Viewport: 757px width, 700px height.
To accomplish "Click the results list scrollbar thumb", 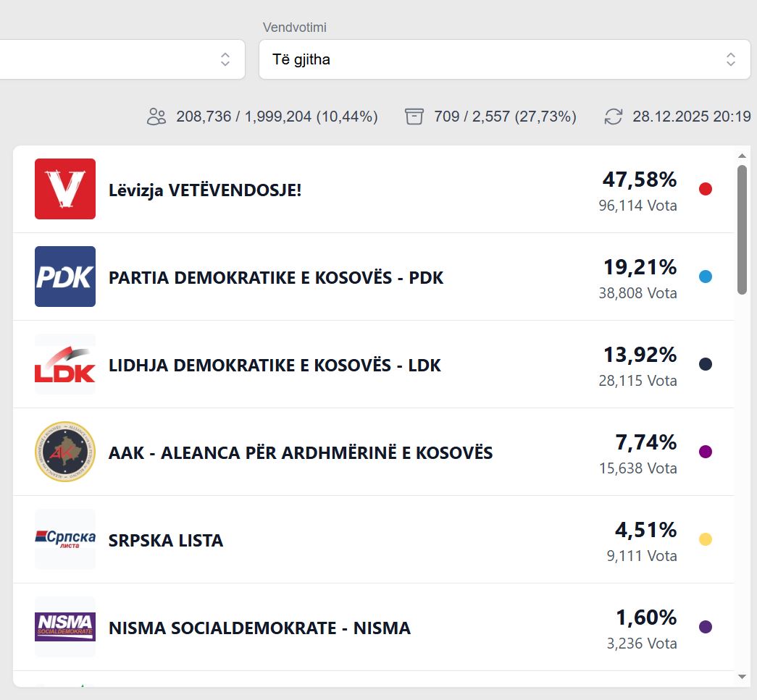I will (x=742, y=229).
